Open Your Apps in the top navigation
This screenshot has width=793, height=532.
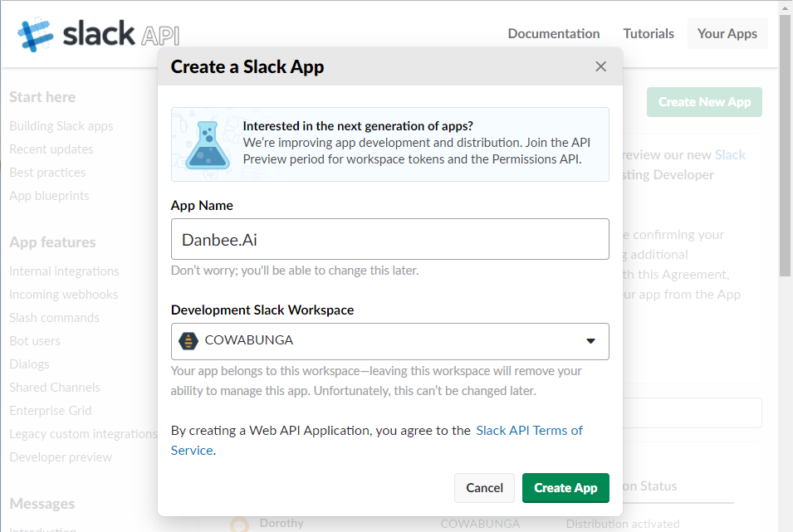727,33
